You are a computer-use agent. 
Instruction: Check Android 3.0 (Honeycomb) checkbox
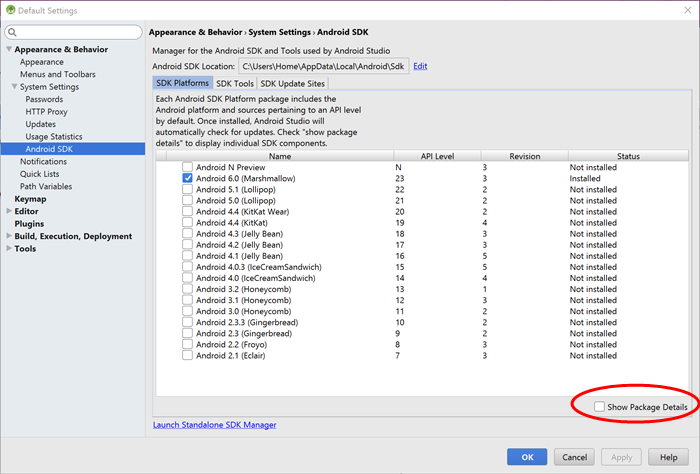coord(188,311)
